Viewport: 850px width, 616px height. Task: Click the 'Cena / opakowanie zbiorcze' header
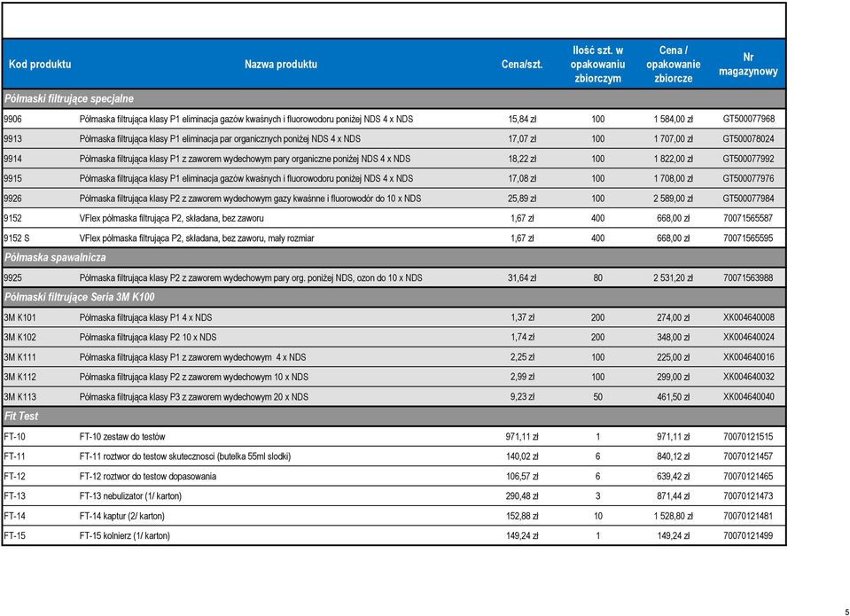(x=674, y=64)
